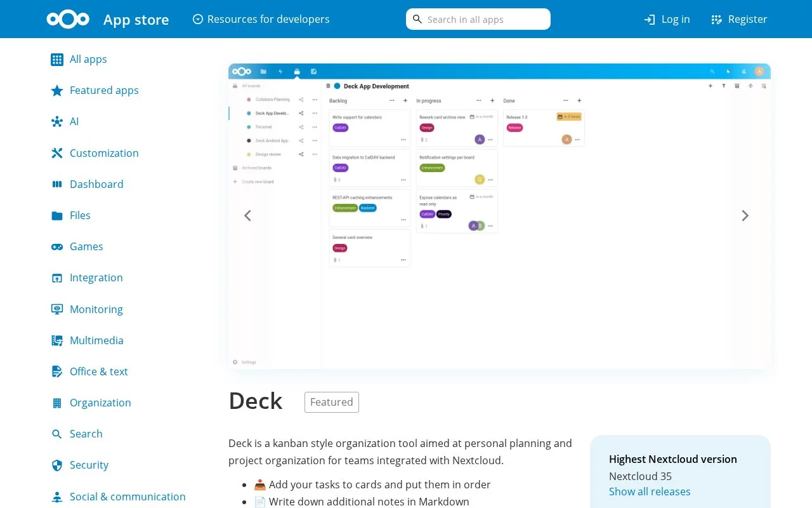
Task: Click the Files folder icon
Action: [x=57, y=215]
